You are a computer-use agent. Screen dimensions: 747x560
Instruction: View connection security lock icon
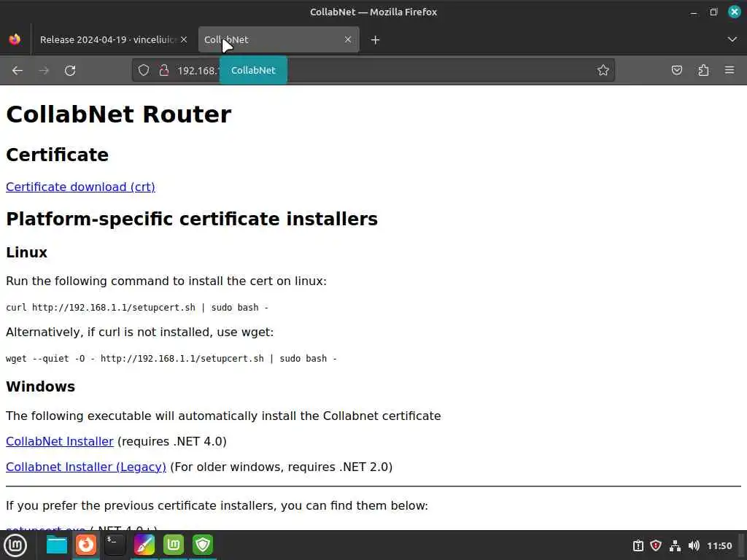(x=164, y=71)
